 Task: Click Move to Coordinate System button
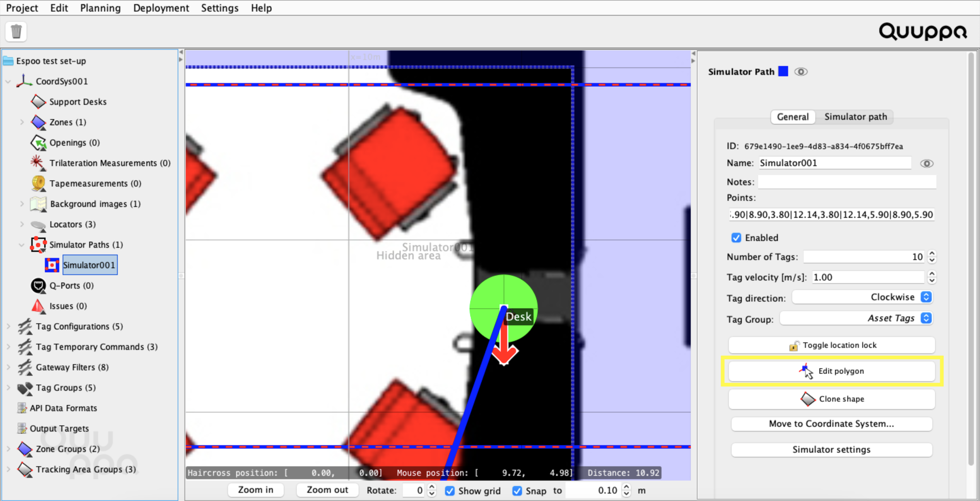click(832, 424)
